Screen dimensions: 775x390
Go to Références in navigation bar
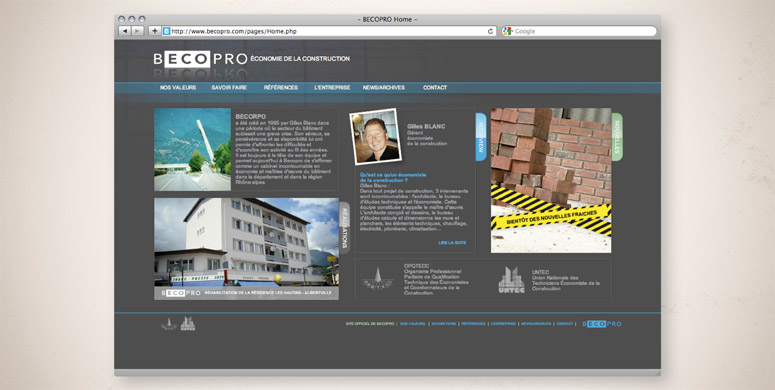[x=281, y=87]
